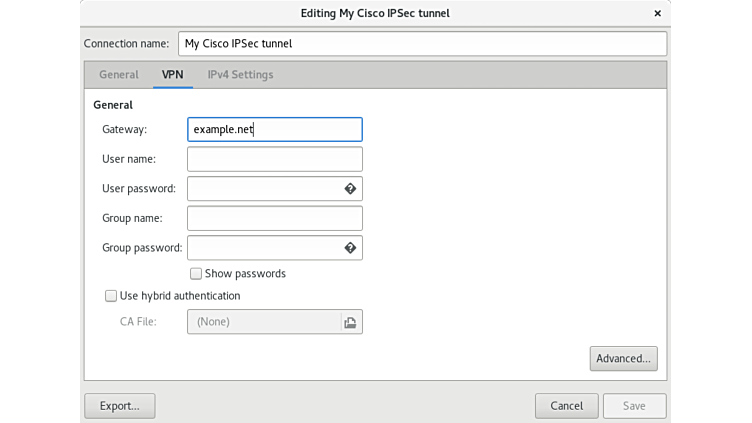Save the VPN connection
The height and width of the screenshot is (423, 752).
coord(634,406)
